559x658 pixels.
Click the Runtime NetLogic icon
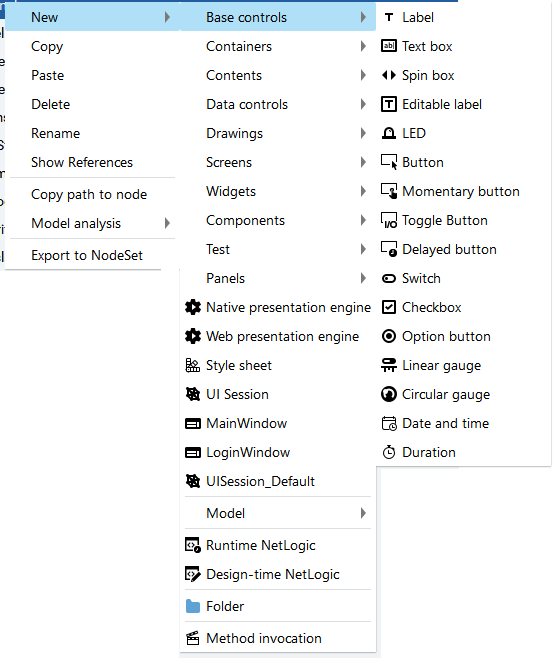click(x=193, y=546)
